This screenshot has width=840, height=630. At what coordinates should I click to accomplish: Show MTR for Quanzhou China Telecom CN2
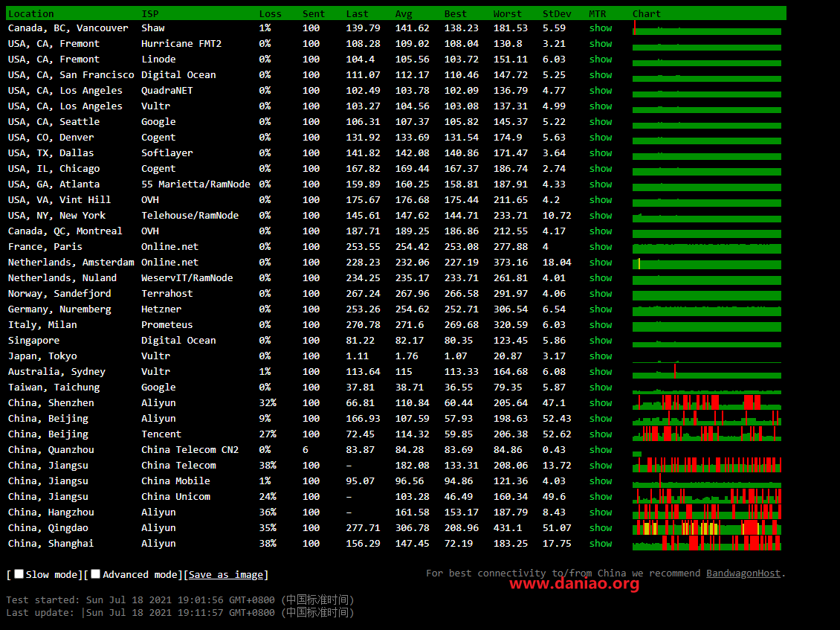pyautogui.click(x=601, y=449)
